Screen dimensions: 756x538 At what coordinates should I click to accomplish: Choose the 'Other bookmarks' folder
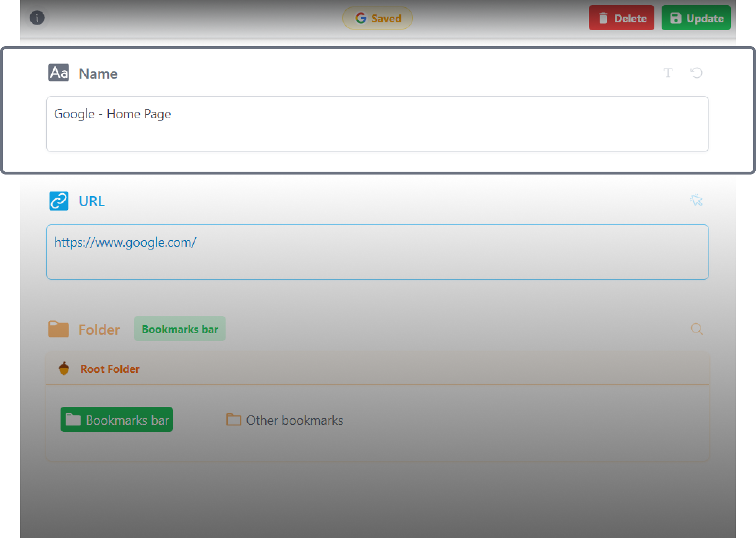click(285, 420)
